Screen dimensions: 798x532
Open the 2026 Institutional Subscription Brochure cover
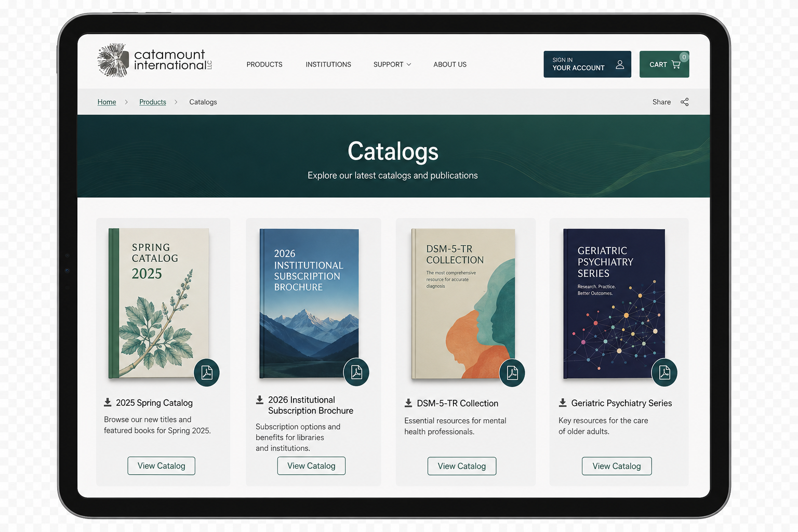coord(309,303)
